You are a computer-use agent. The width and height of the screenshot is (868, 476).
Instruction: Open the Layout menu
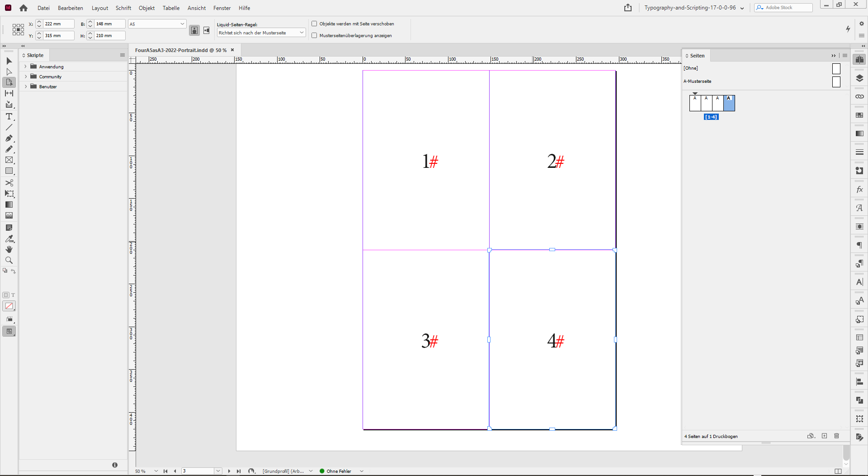[x=99, y=8]
